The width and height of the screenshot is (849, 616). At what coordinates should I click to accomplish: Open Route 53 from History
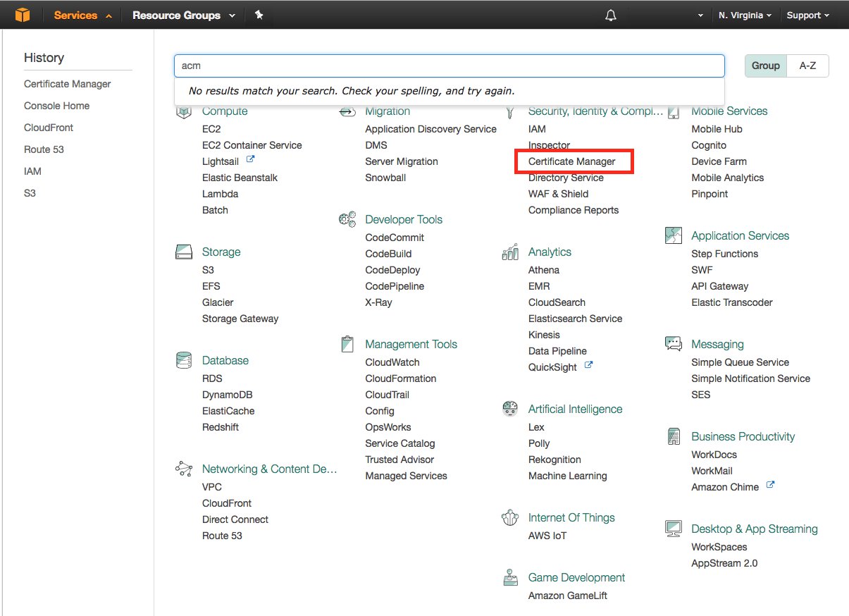click(x=44, y=149)
